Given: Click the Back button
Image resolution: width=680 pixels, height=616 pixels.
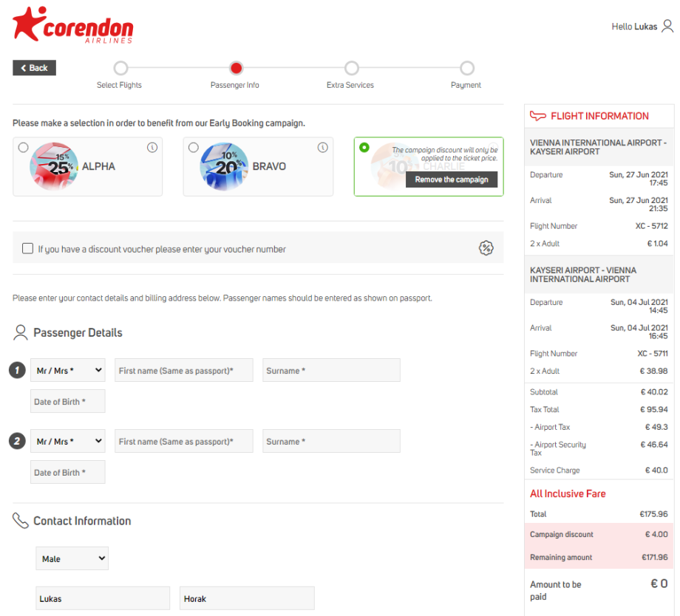Looking at the screenshot, I should 34,68.
